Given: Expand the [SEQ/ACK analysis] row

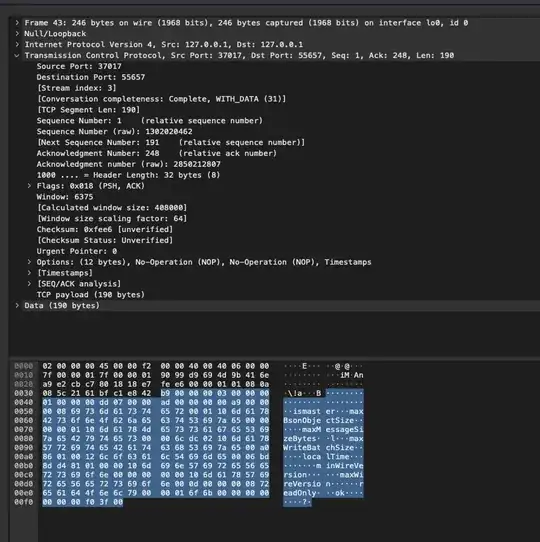Looking at the screenshot, I should click(x=29, y=284).
